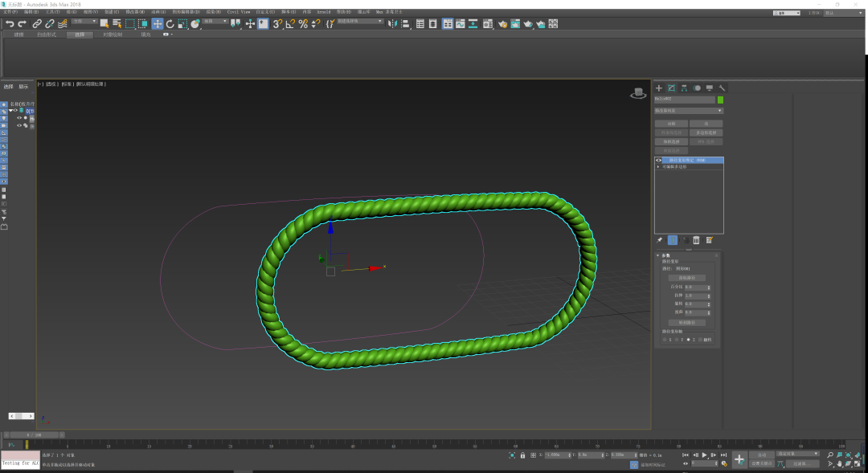Switch to the 对象绘制 ribbon tab
The width and height of the screenshot is (868, 473).
(x=113, y=35)
